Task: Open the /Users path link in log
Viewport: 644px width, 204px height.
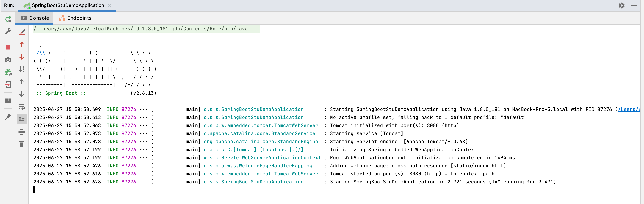Action: pyautogui.click(x=629, y=109)
